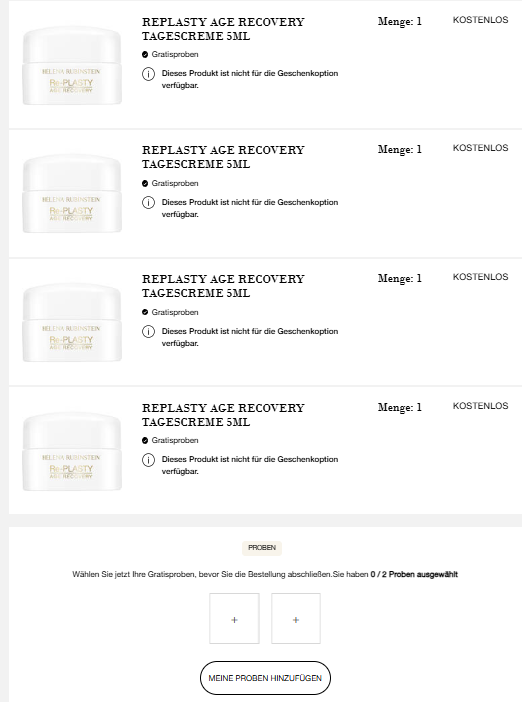Open fourth Replasty Age Recovery Tagescreme title

(223, 415)
